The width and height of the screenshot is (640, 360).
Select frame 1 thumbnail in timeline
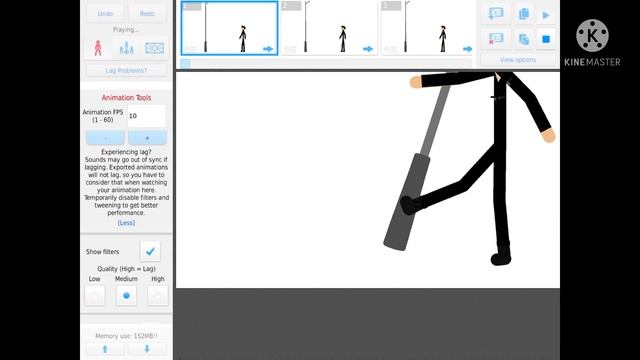click(x=229, y=28)
